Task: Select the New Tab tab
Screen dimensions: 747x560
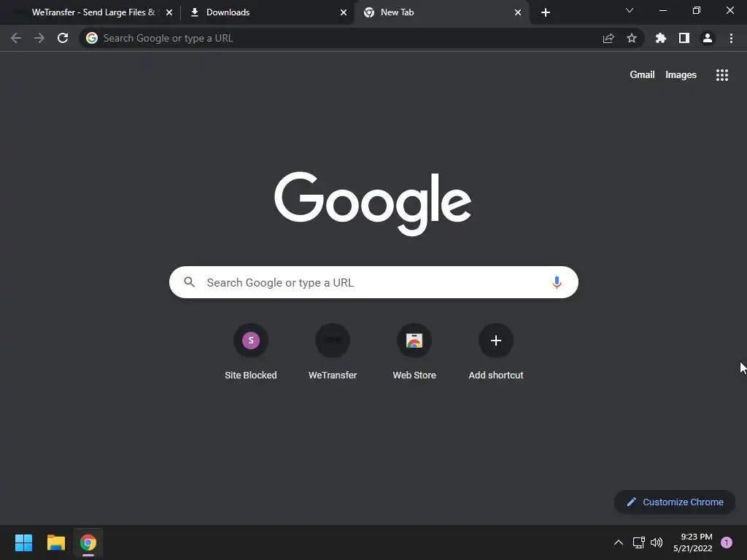Action: (441, 12)
